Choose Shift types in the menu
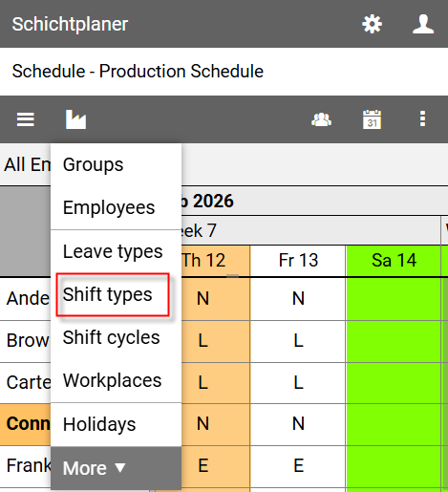448x492 pixels. coord(116,294)
